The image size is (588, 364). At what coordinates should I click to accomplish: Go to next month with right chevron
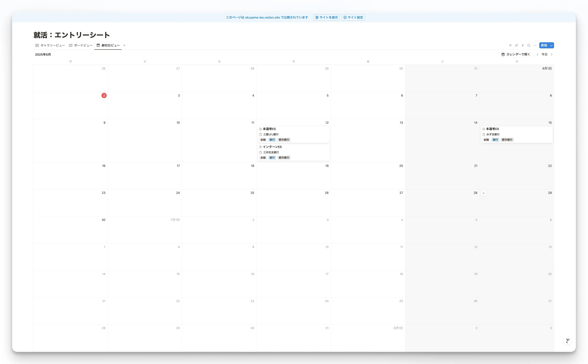click(552, 54)
